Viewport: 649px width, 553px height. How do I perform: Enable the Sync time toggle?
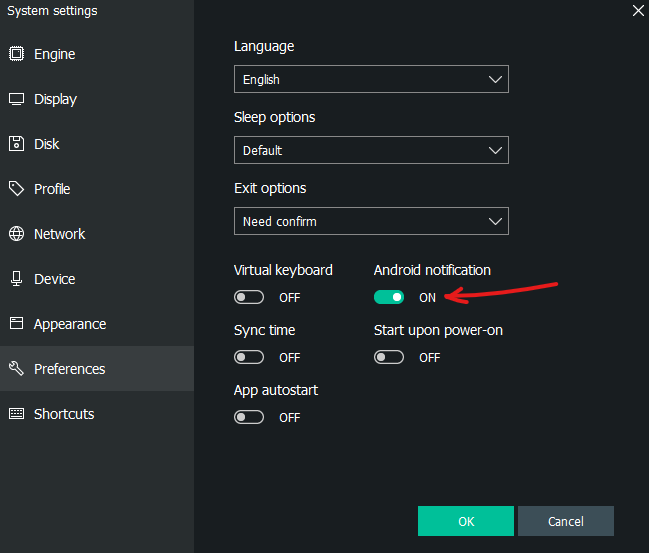click(249, 357)
